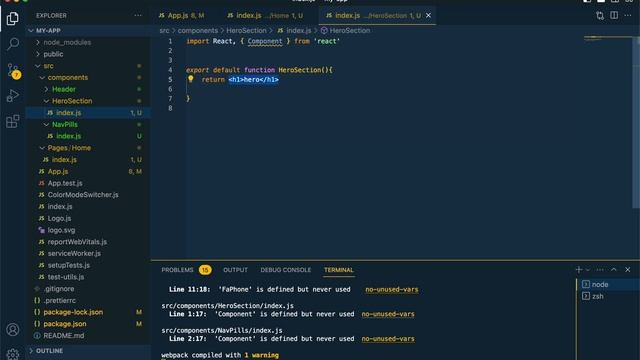Open the Accounts menu icon
The image size is (640, 360).
pos(13,329)
